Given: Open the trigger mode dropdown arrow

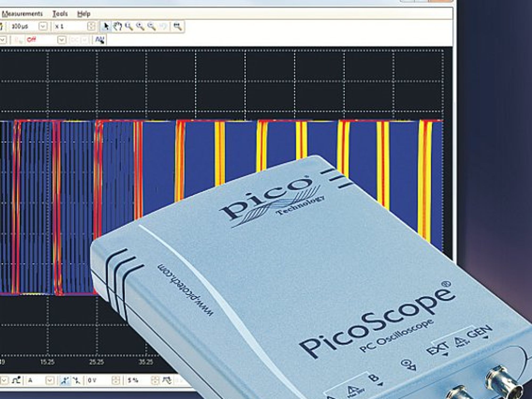Looking at the screenshot, I should (4, 380).
